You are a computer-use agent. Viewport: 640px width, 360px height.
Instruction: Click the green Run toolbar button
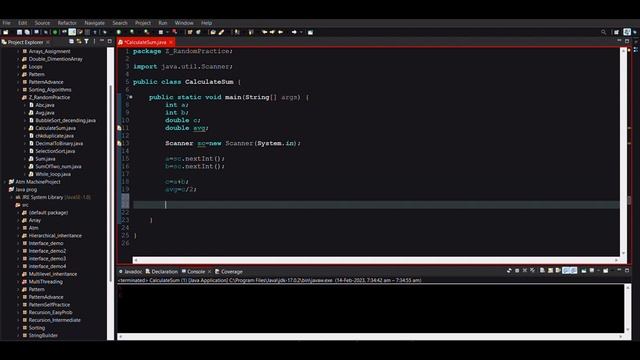click(119, 32)
